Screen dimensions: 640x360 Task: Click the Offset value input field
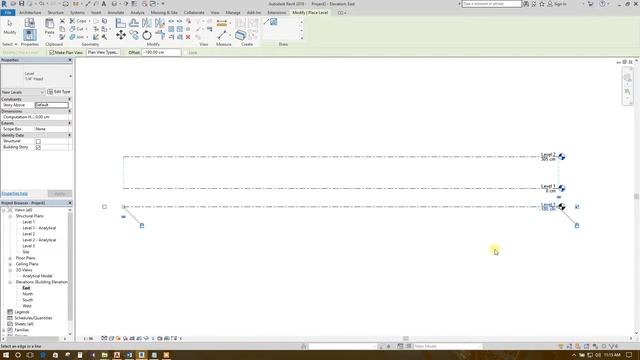click(161, 52)
